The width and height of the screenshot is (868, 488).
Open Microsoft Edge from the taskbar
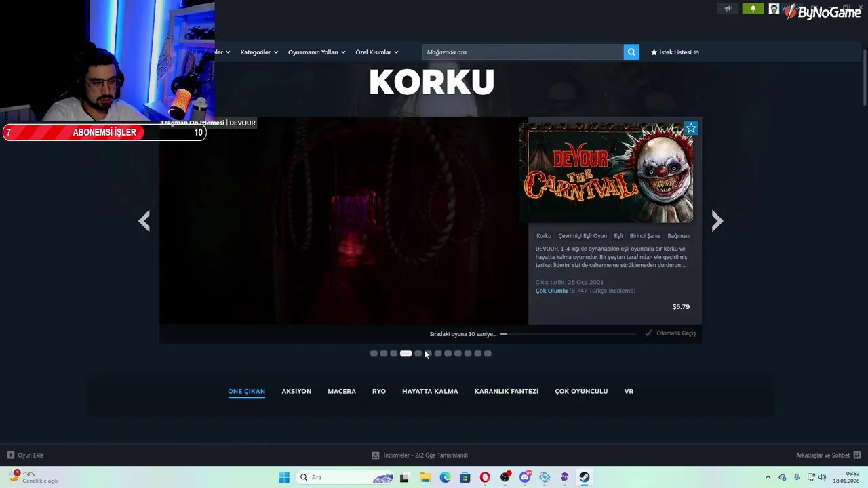(445, 477)
